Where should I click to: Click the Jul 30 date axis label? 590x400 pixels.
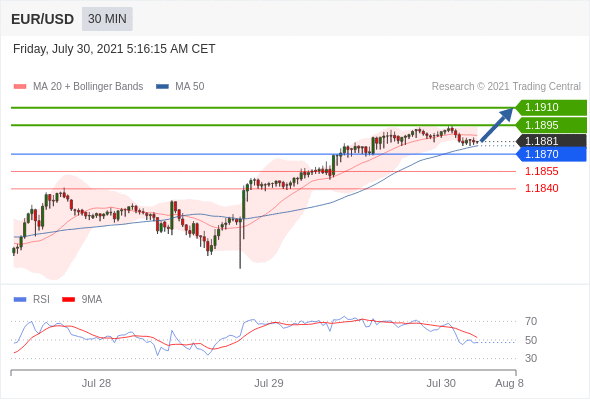pyautogui.click(x=441, y=383)
